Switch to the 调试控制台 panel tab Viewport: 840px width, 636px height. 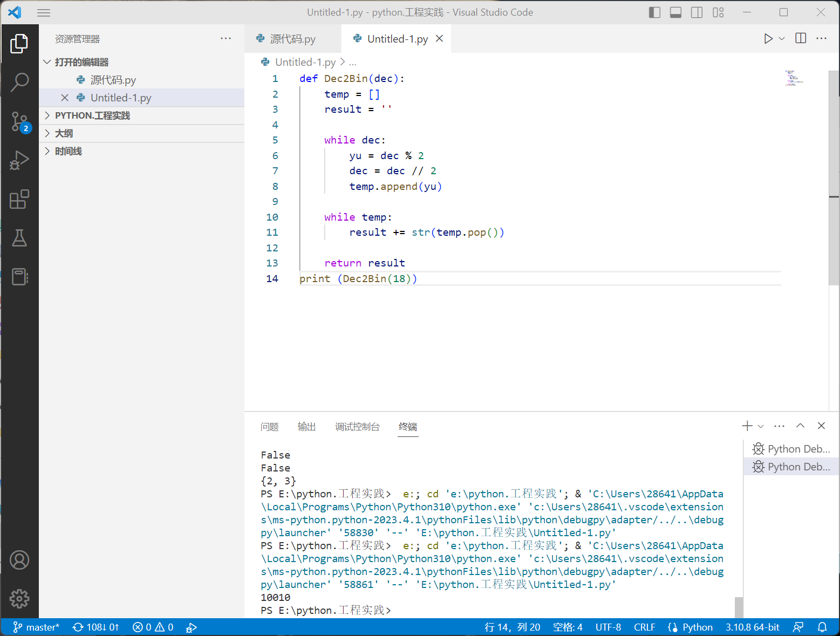tap(357, 427)
